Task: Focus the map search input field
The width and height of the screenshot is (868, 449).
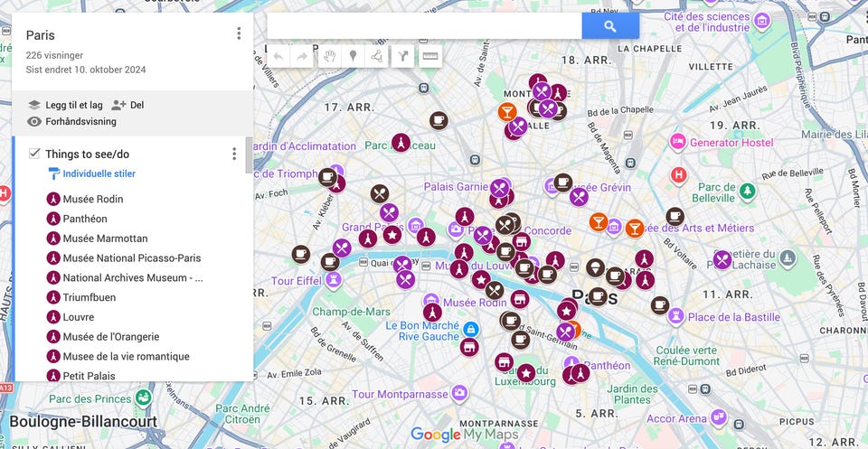Action: [x=425, y=26]
